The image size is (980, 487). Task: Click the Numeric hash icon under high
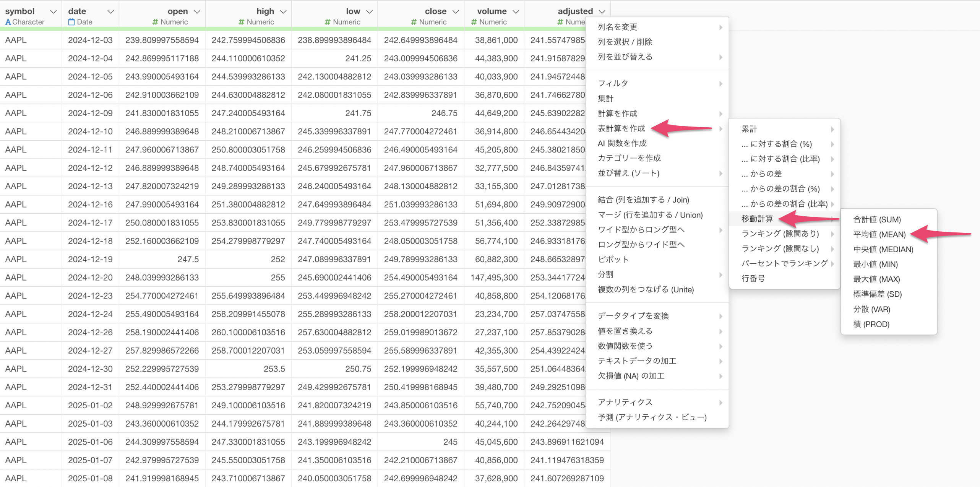click(x=241, y=22)
